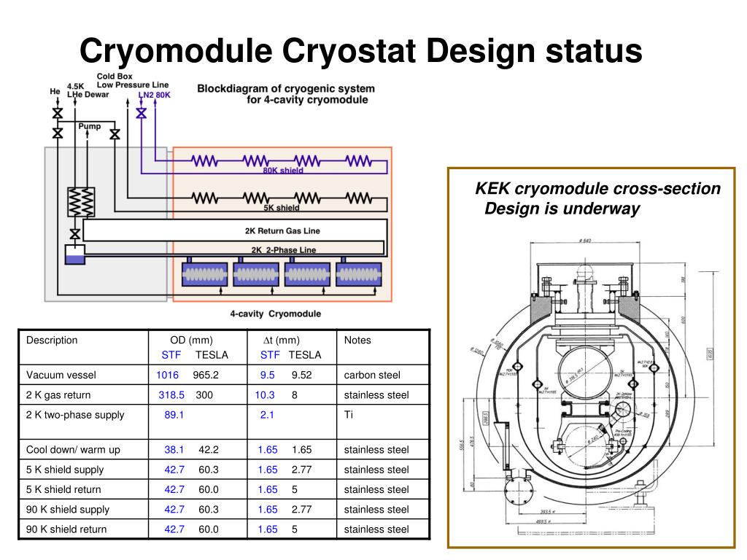Screen dimensions: 747x560
Task: Select '60.0' in the 90 K shield return row
Action: pos(209,529)
